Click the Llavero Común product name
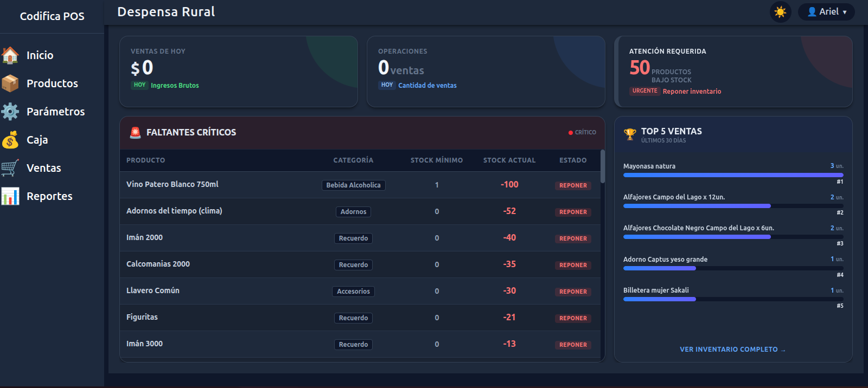 tap(153, 290)
